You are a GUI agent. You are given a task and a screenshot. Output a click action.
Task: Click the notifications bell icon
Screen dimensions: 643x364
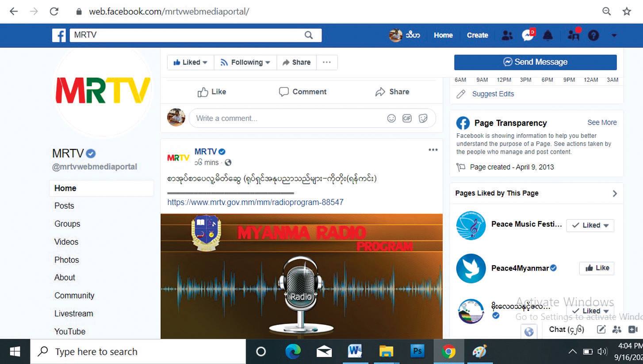click(x=548, y=35)
